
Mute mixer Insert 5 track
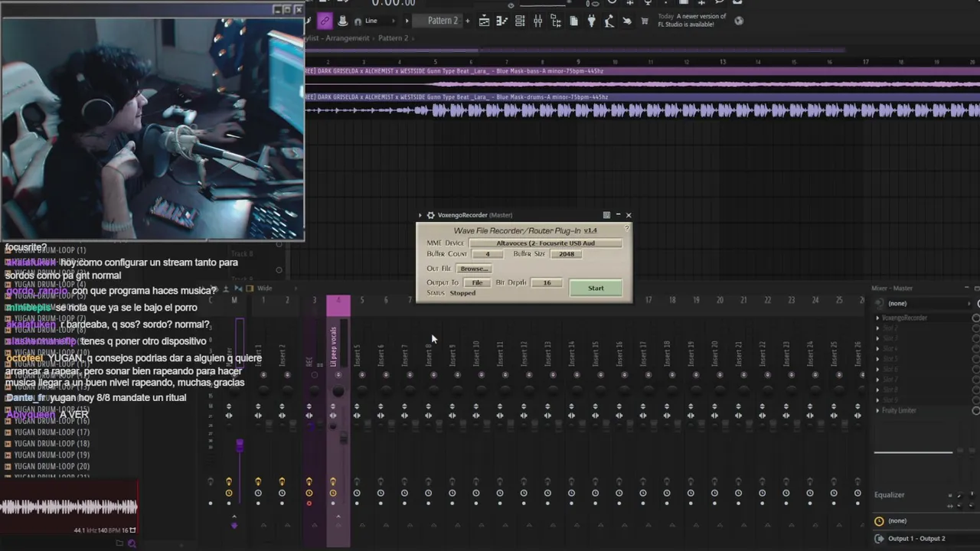(361, 375)
